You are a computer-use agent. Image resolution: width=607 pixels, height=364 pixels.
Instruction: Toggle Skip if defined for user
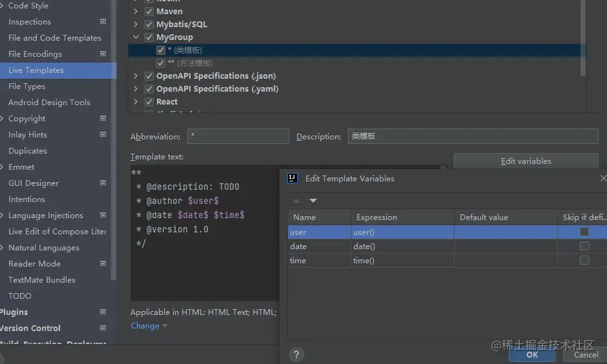(x=584, y=232)
